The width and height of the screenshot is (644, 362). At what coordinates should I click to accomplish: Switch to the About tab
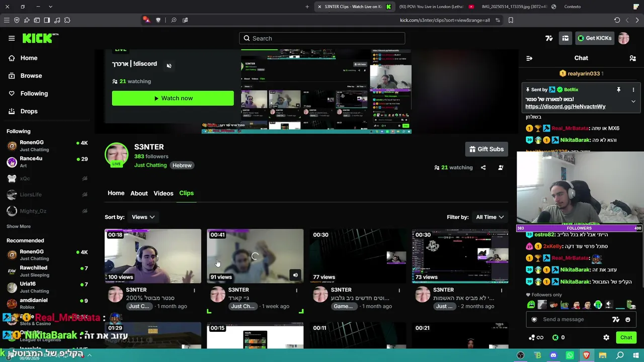[139, 193]
